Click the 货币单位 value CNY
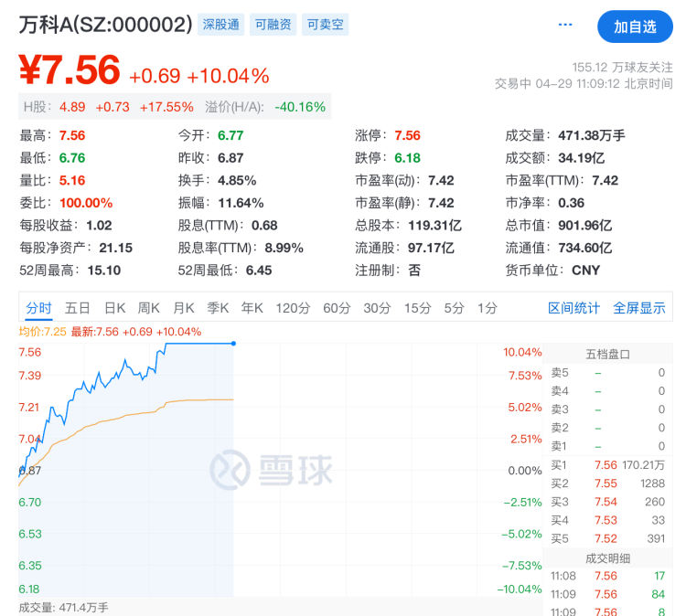686x616 pixels. [585, 271]
